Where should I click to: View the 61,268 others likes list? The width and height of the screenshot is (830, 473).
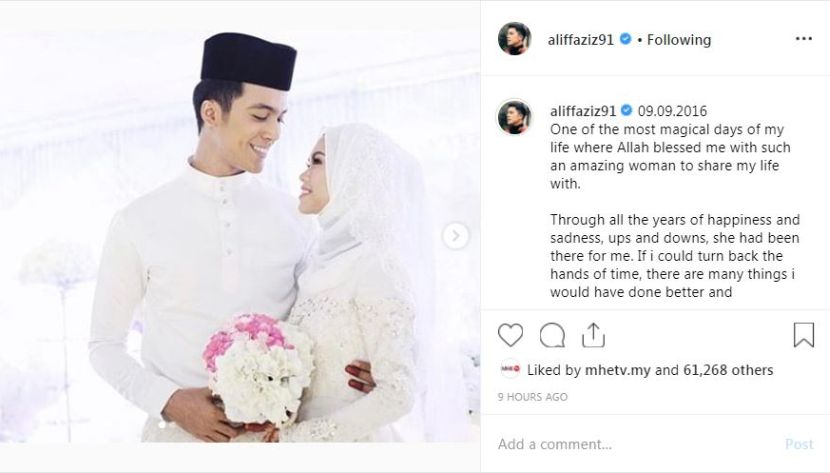coord(728,370)
